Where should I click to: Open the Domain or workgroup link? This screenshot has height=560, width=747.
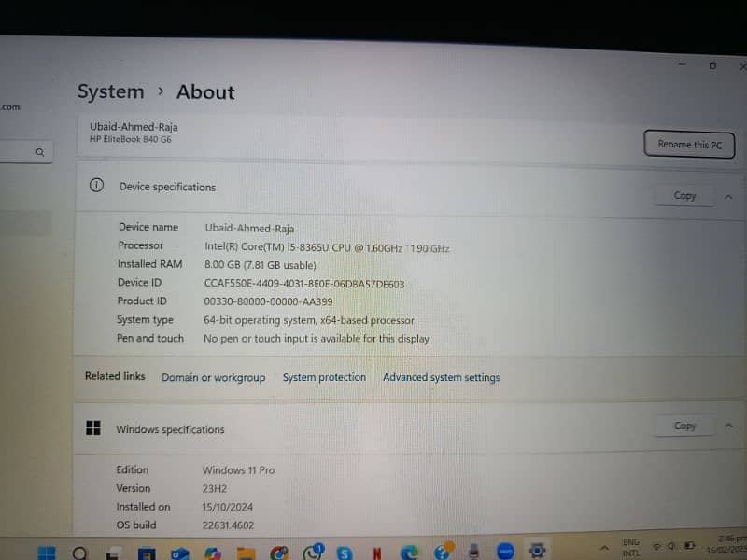point(213,377)
